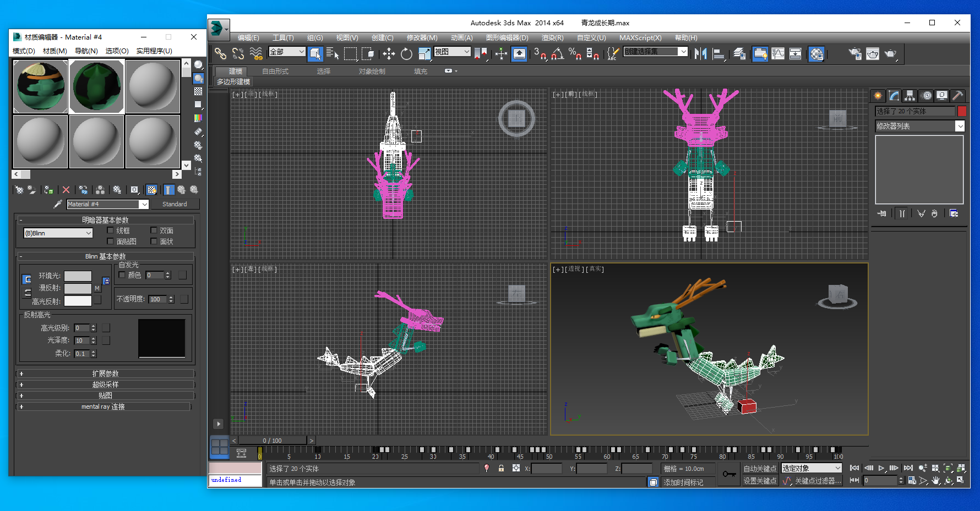Click the red delete material icon
Image resolution: width=980 pixels, height=511 pixels.
click(66, 190)
